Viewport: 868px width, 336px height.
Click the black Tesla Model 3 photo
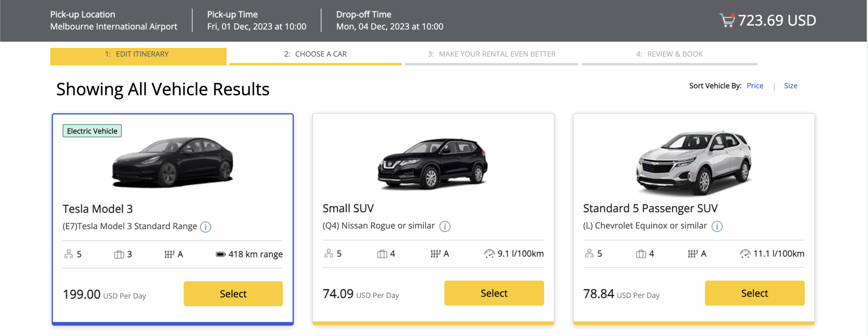173,162
